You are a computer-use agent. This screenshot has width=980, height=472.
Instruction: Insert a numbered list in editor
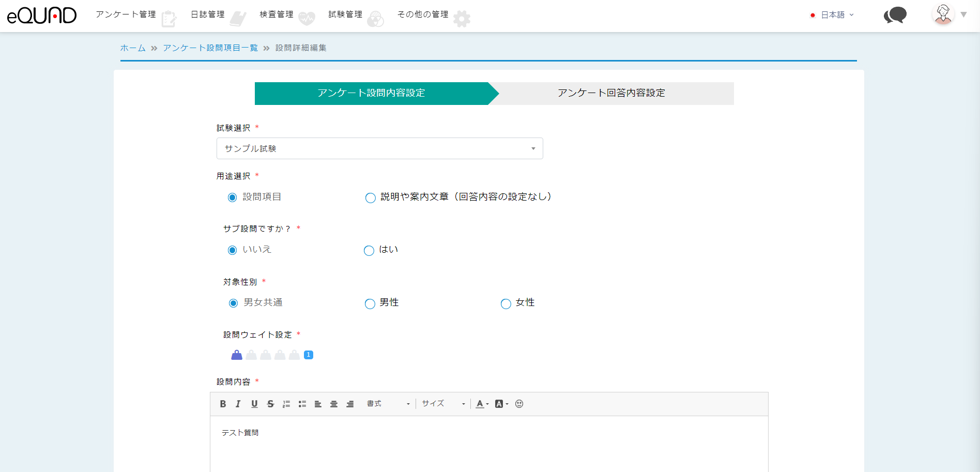286,404
